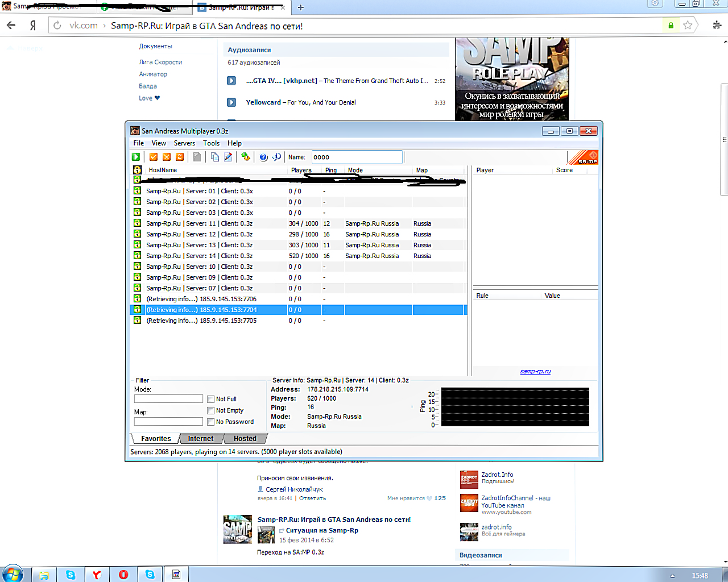
Task: Open 'Сергей Николайчук' profile link
Action: coord(294,489)
